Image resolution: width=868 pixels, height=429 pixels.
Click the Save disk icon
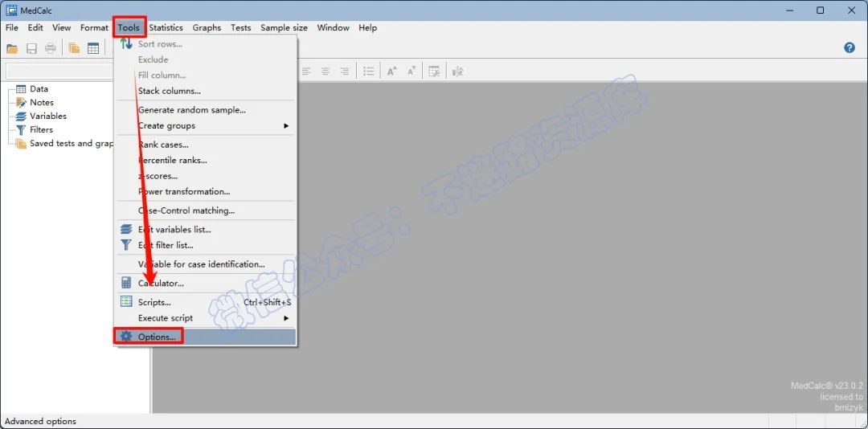31,49
